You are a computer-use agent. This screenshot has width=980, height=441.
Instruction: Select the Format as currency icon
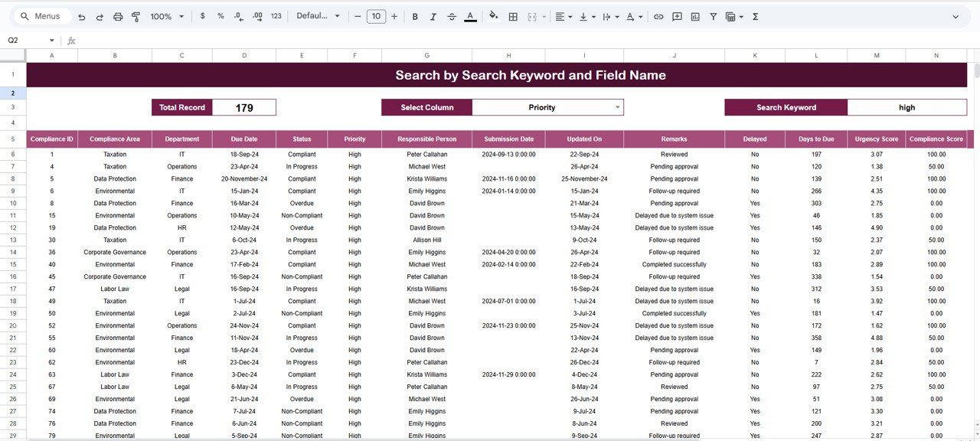click(202, 16)
